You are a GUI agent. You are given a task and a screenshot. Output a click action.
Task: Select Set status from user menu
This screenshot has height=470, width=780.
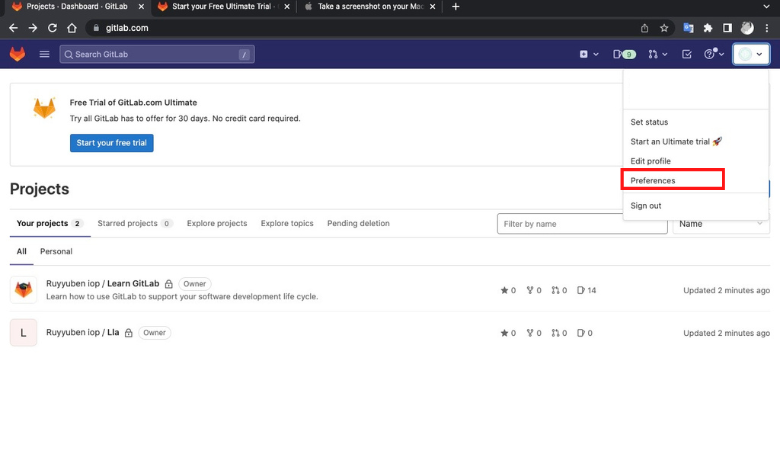(x=649, y=122)
